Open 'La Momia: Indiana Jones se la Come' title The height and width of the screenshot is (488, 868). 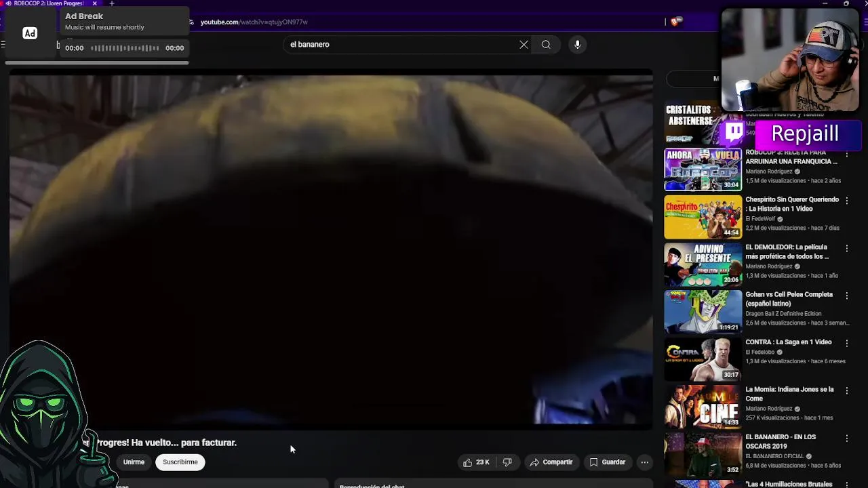pos(790,394)
